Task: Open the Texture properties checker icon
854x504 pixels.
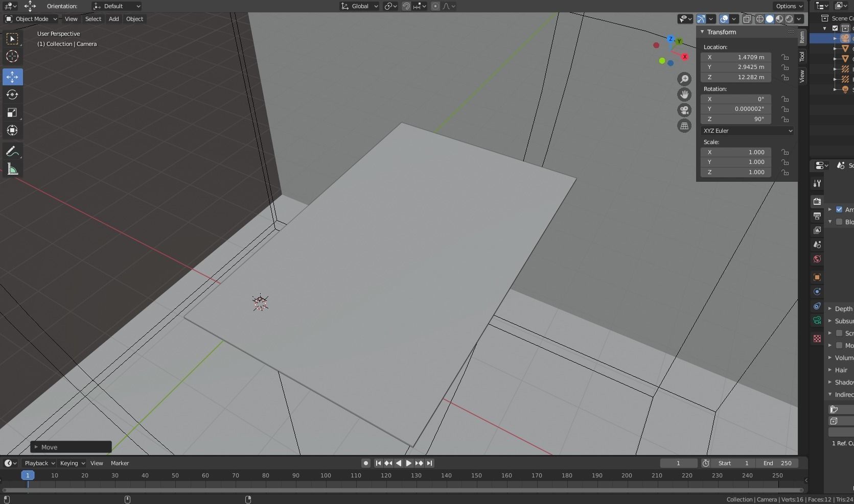Action: 817,339
